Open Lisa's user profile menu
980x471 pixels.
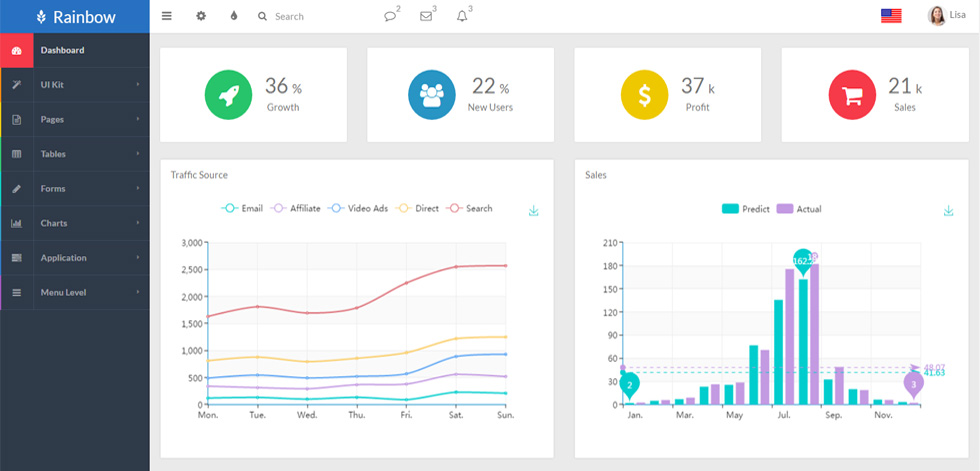[x=946, y=16]
